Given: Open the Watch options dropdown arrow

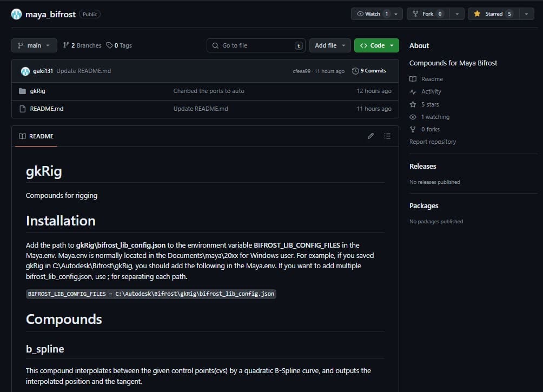Looking at the screenshot, I should click(396, 14).
